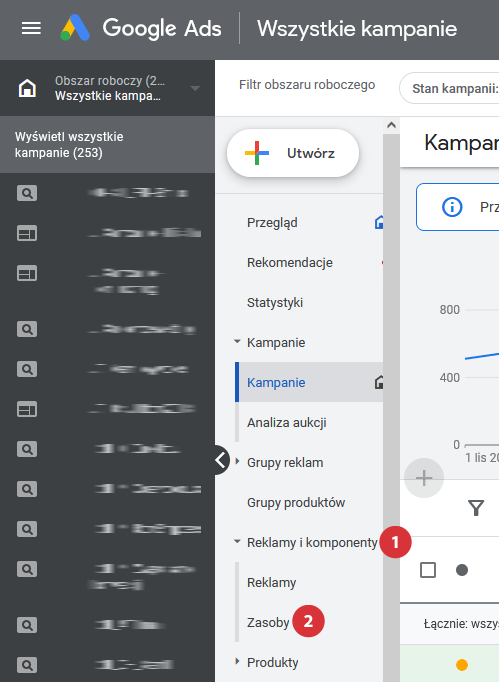Open Grupy produktów
Screen dimensions: 499x682
296,503
